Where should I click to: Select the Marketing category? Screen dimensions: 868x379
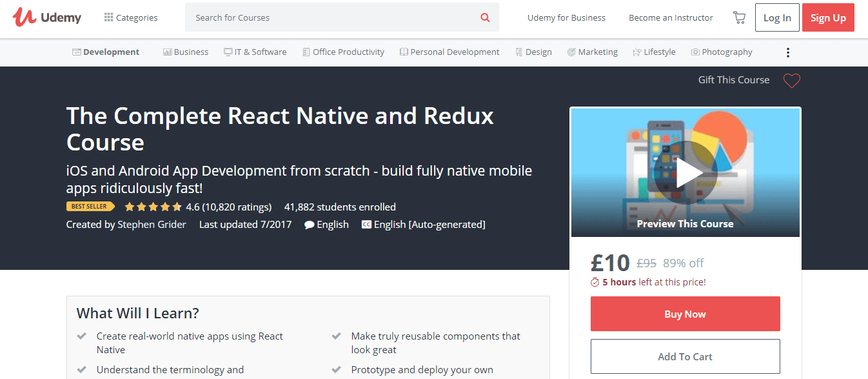point(592,52)
